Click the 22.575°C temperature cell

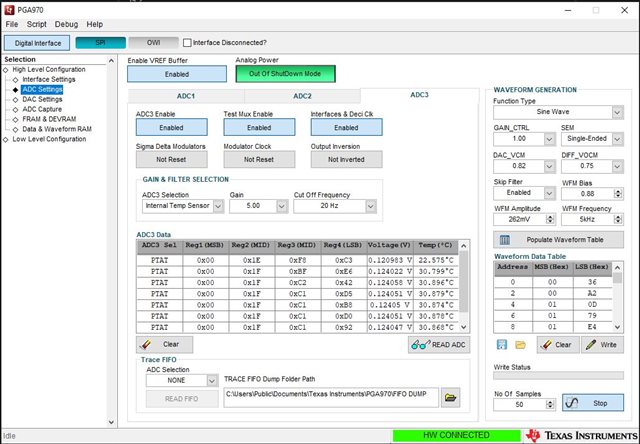(x=436, y=260)
